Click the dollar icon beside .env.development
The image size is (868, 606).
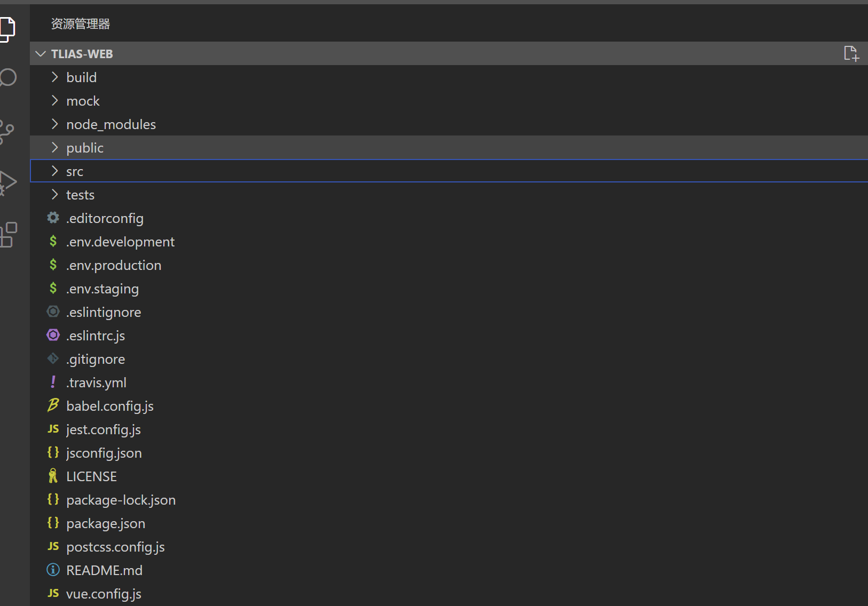53,241
